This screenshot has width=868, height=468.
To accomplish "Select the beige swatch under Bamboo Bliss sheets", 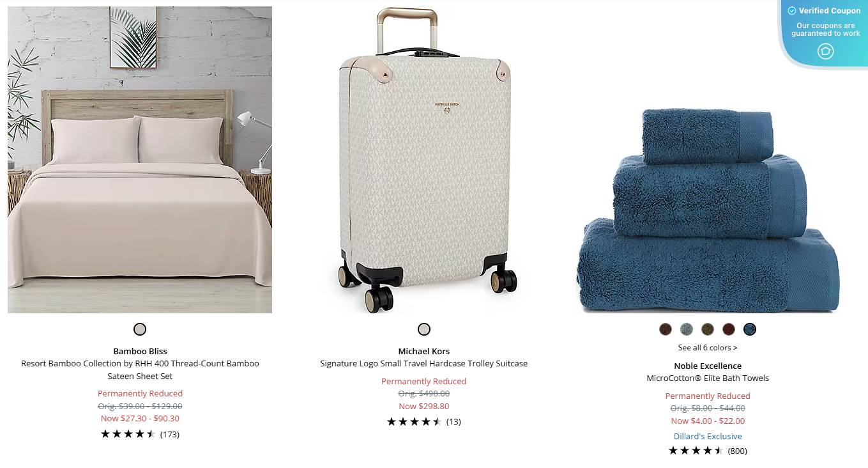I will tap(140, 329).
